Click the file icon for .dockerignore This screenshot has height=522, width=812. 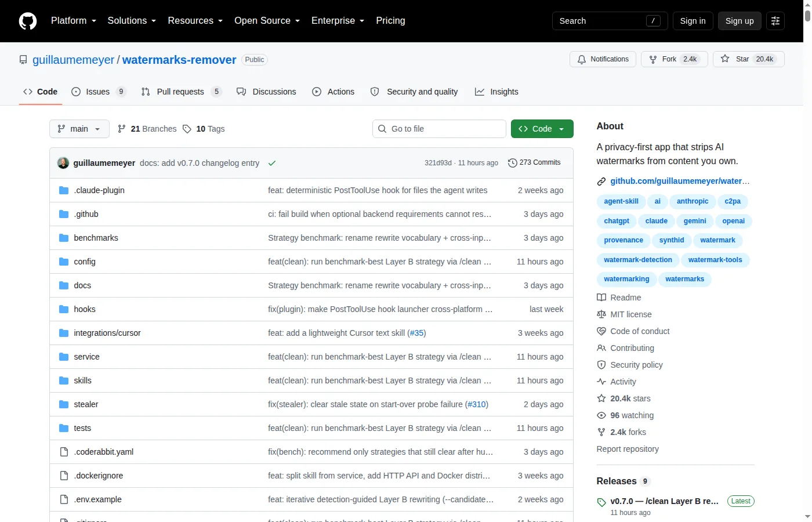[64, 476]
